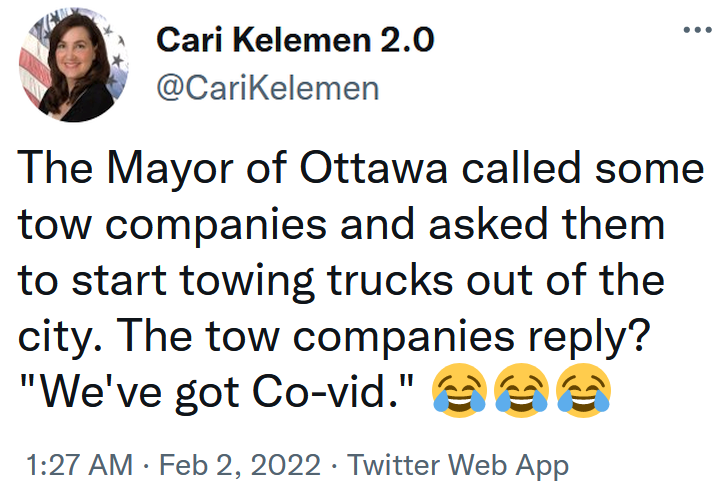Open the three-dot more options menu
719x488 pixels.
(691, 29)
